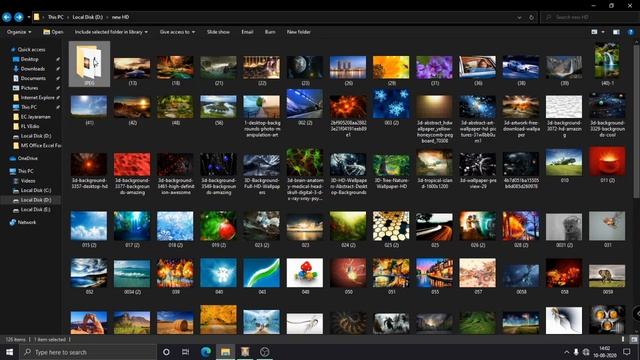Viewport: 640px width, 360px height.
Task: Switch to large thumbnails view in status bar
Action: pos(633,339)
